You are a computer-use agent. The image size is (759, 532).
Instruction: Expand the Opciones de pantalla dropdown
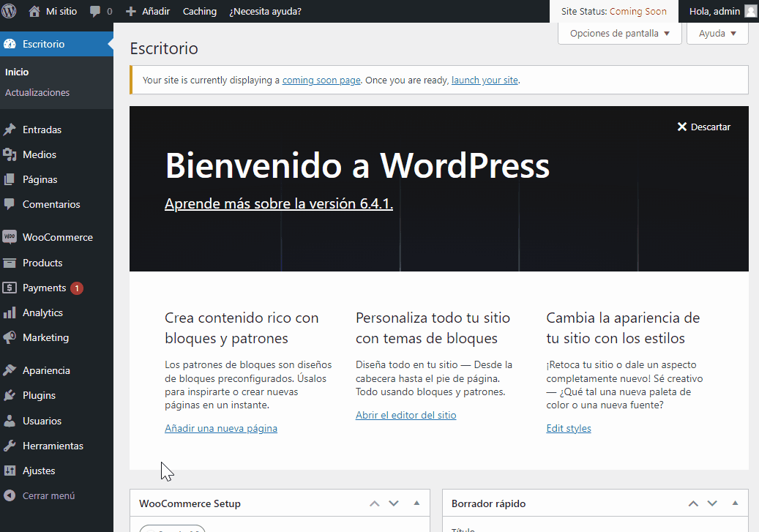620,34
